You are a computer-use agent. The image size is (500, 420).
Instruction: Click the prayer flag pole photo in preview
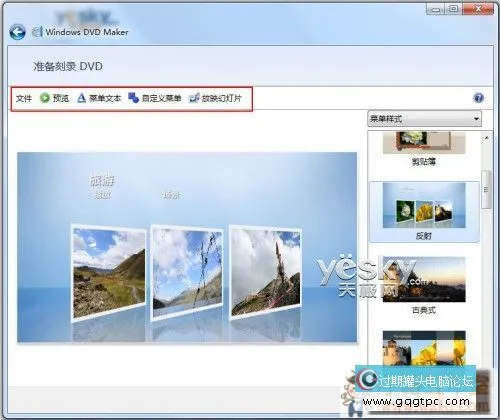tap(266, 272)
